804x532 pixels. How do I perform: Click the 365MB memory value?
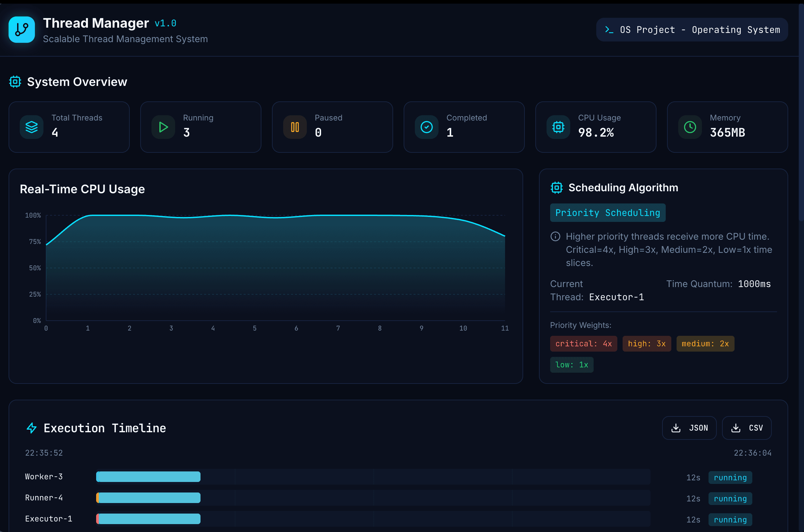(727, 133)
